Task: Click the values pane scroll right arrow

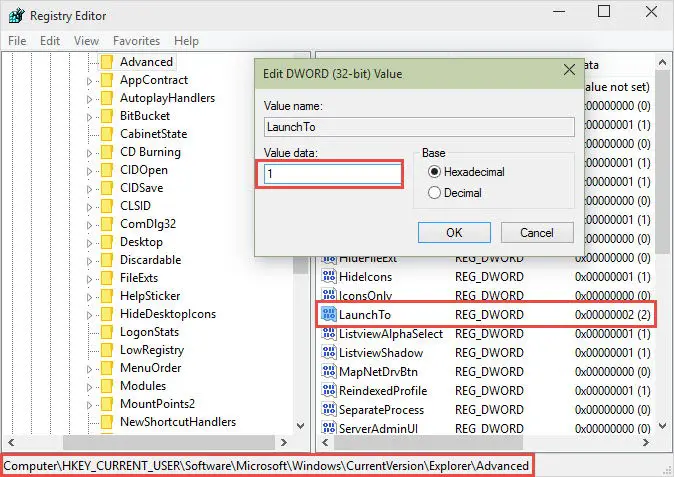Action: point(646,442)
